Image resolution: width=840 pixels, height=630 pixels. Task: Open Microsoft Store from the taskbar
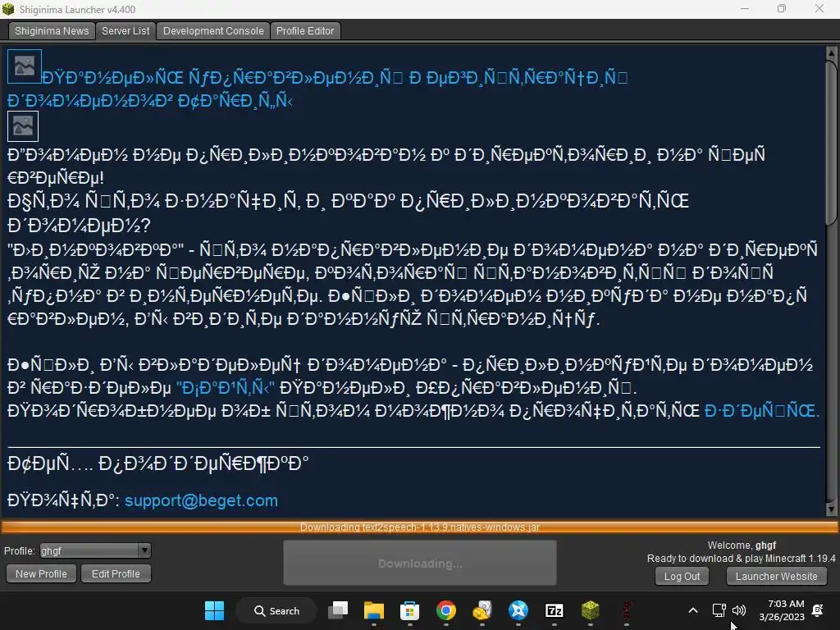click(410, 610)
